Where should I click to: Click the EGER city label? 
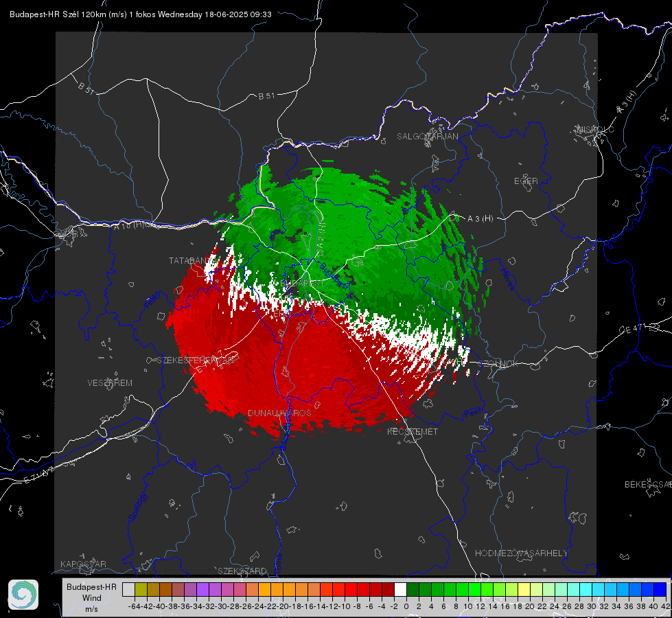point(526,181)
